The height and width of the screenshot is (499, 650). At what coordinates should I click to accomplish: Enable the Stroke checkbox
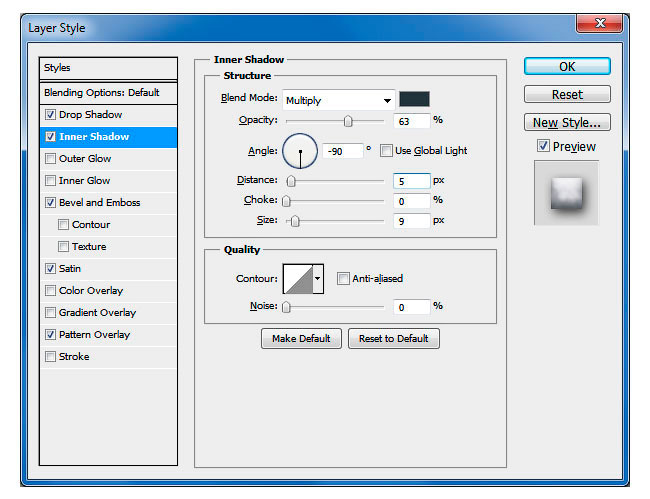coord(50,356)
